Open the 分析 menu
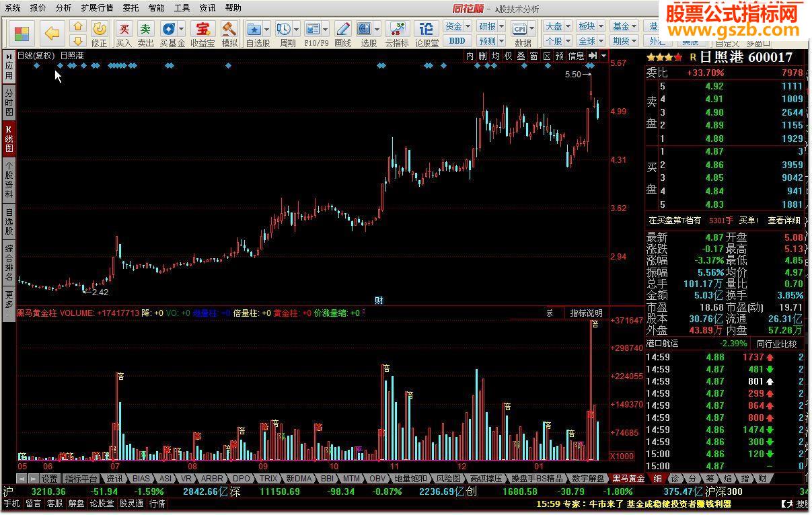 pos(64,8)
